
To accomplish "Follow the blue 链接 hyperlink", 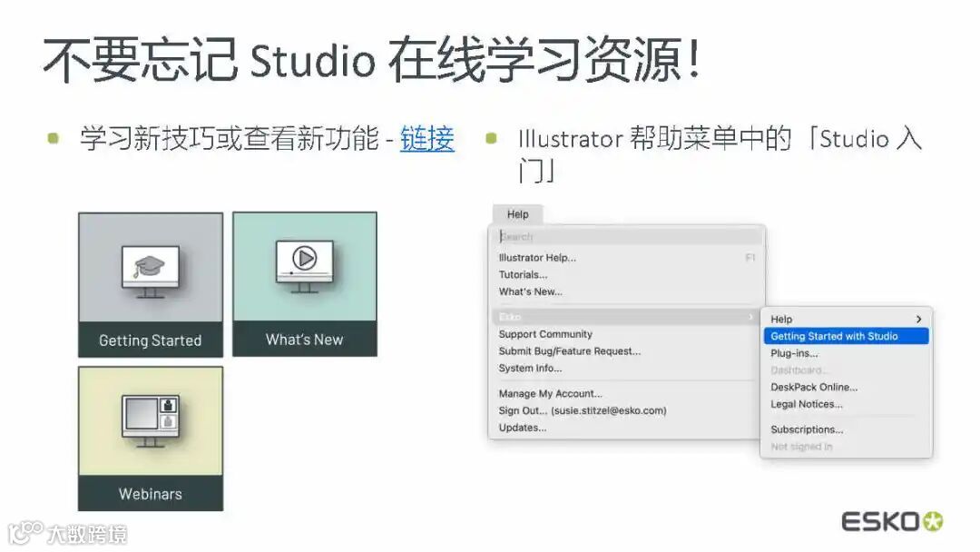I will [x=427, y=138].
